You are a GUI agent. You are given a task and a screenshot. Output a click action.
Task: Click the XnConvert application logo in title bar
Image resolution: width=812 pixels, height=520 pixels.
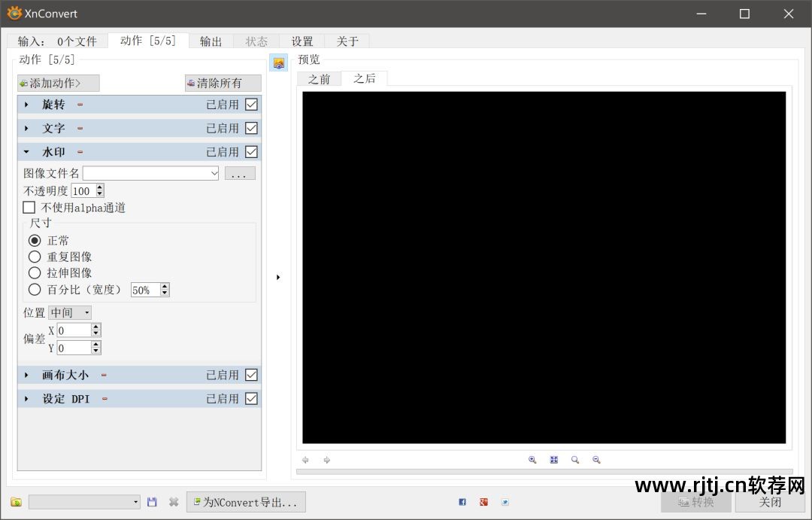[x=14, y=13]
